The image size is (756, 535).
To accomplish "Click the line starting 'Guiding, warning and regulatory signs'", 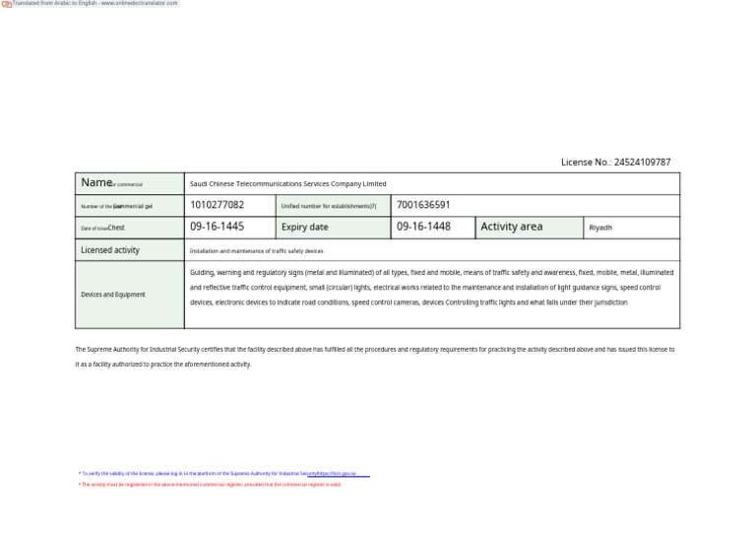I will pos(431,273).
